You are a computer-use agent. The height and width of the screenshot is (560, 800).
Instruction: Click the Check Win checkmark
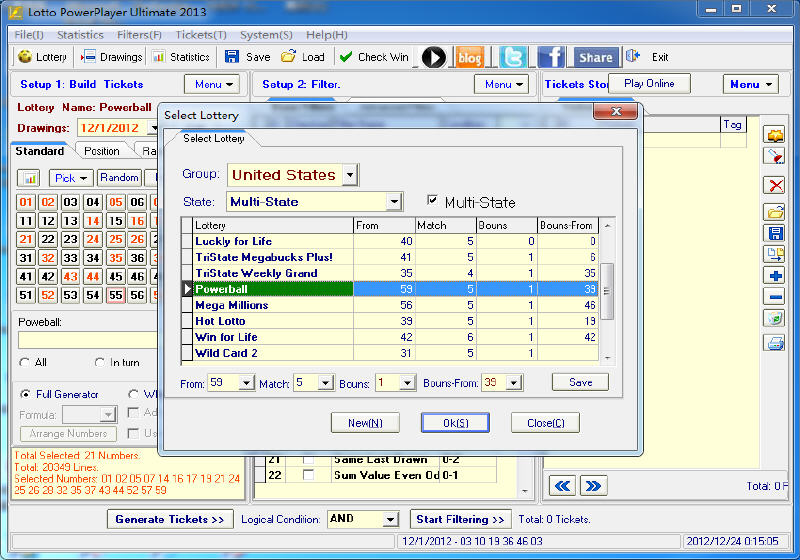[x=346, y=57]
